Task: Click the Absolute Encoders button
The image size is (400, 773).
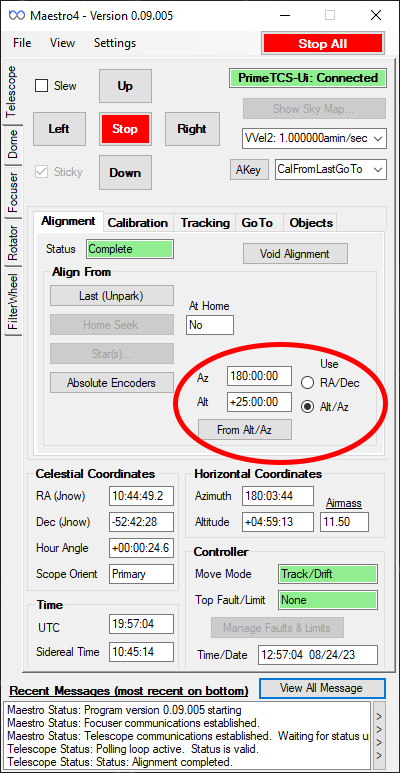Action: coord(112,383)
